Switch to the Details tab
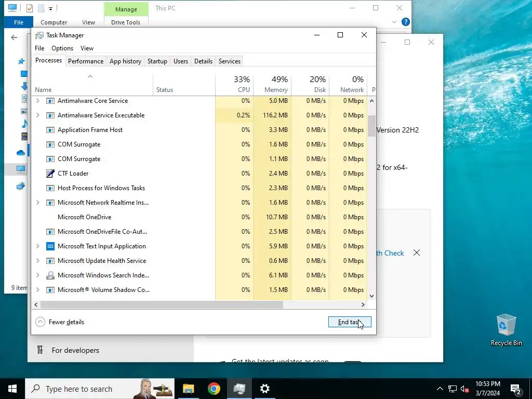The width and height of the screenshot is (532, 399). pos(203,61)
